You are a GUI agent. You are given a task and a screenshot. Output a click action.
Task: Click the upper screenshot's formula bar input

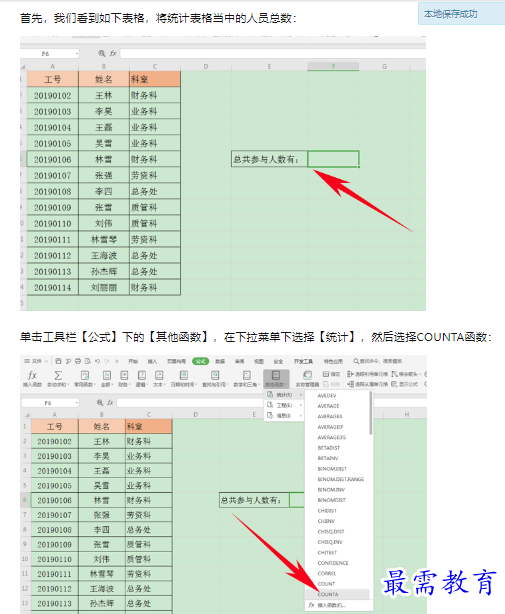point(273,53)
